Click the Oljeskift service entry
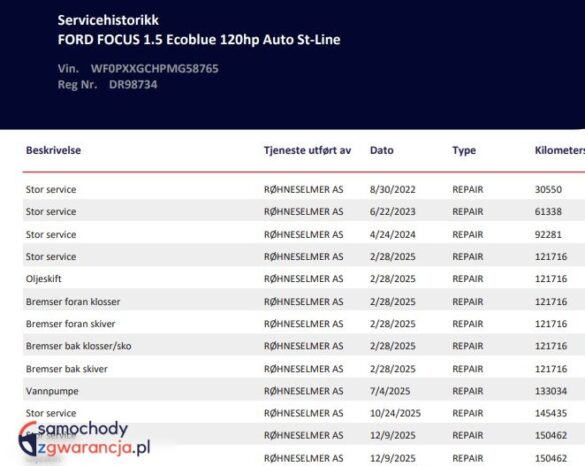Viewport: 585px width, 466px height. point(43,279)
